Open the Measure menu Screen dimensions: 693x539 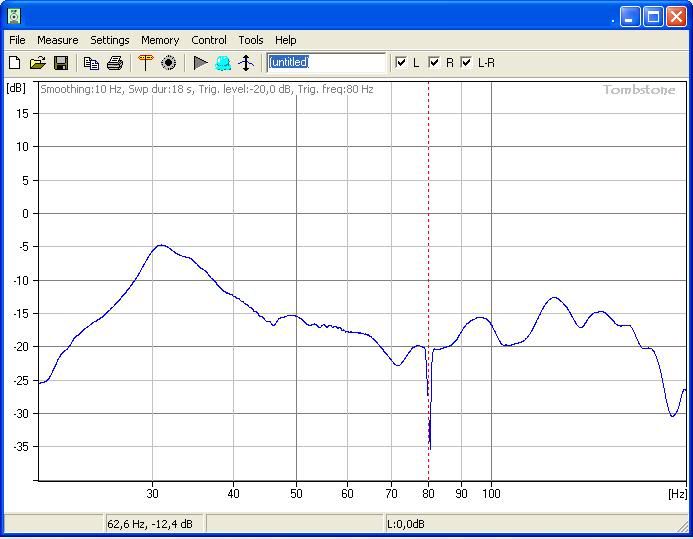click(57, 40)
